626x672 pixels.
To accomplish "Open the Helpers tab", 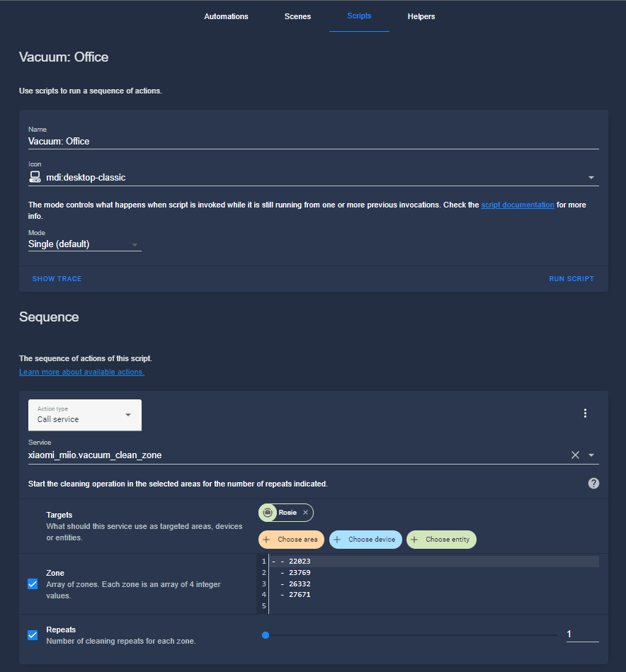I will [x=421, y=16].
